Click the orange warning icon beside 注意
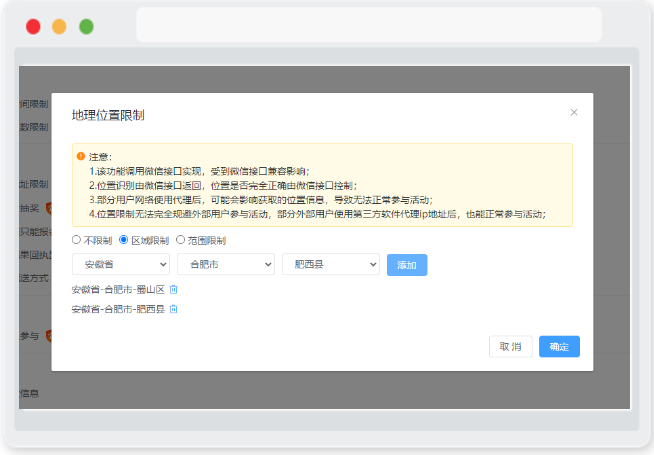Image resolution: width=654 pixels, height=455 pixels. pos(81,156)
